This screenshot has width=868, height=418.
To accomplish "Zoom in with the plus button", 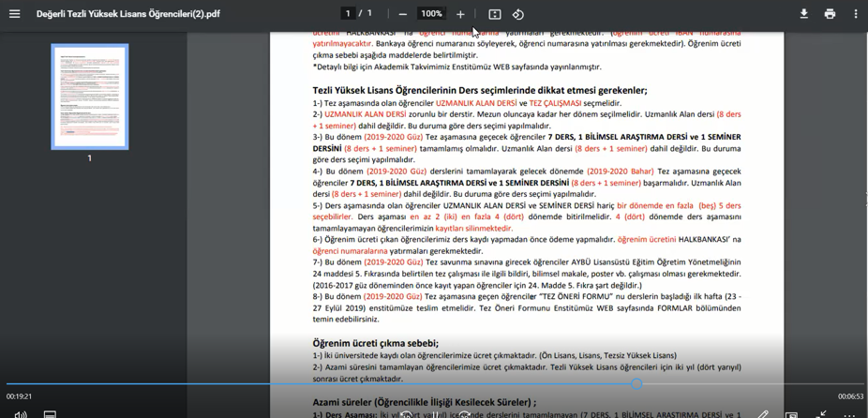I will 460,14.
